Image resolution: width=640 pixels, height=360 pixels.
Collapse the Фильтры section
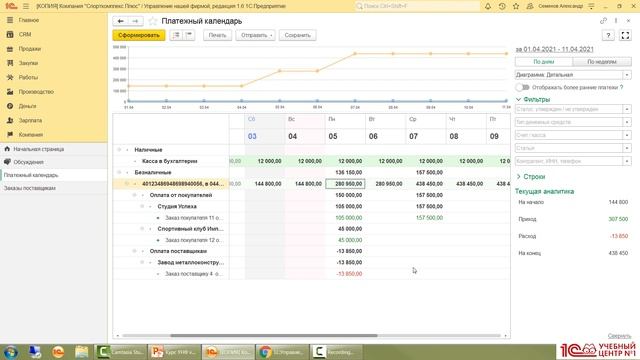point(533,99)
